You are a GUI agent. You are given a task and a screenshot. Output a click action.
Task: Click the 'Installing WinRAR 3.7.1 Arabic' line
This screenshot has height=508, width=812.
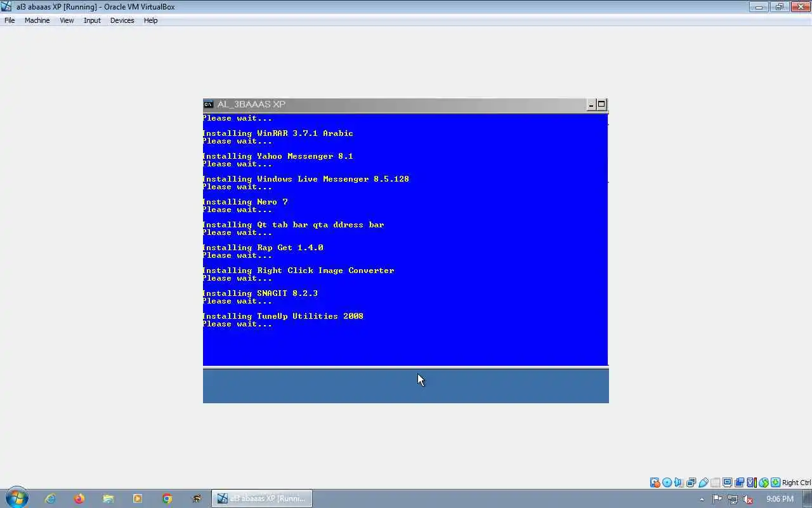pos(278,133)
